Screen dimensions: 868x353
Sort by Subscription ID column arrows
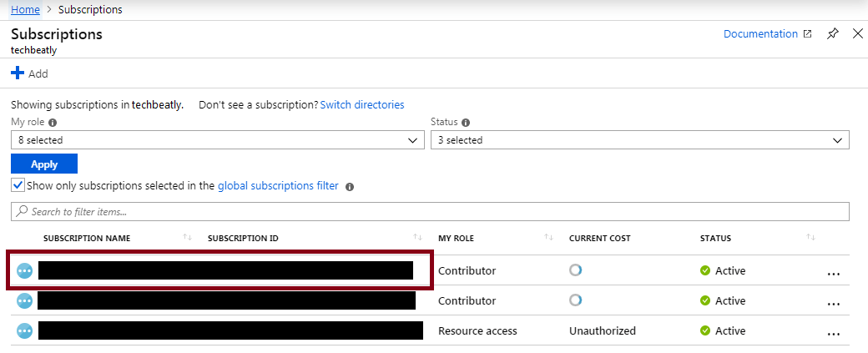click(x=418, y=238)
